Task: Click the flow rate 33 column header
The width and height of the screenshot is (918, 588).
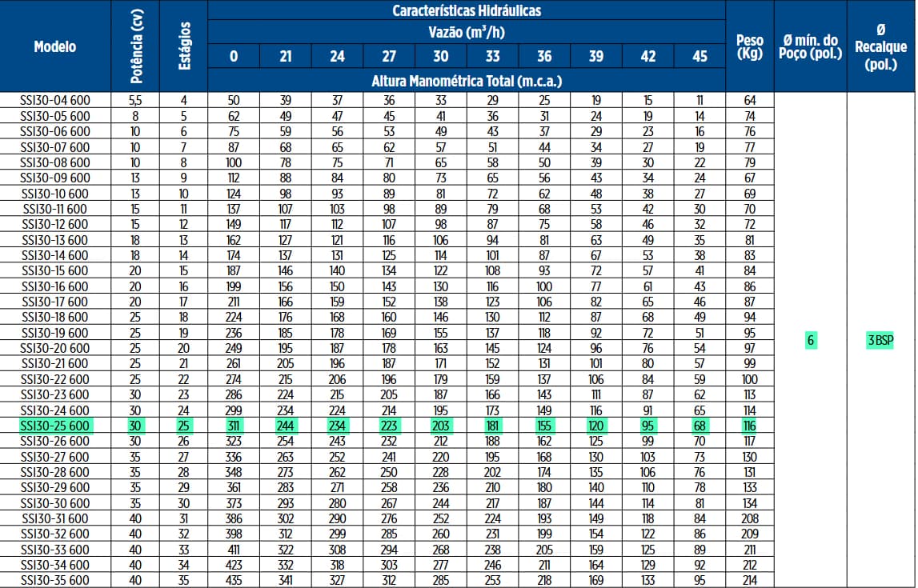Action: (492, 57)
